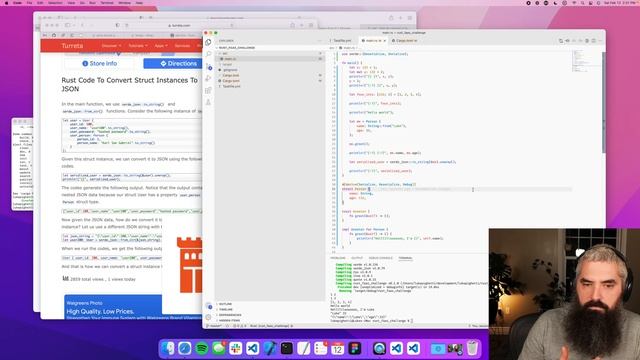
Task: Open Figma from the Dock
Action: (x=355, y=348)
